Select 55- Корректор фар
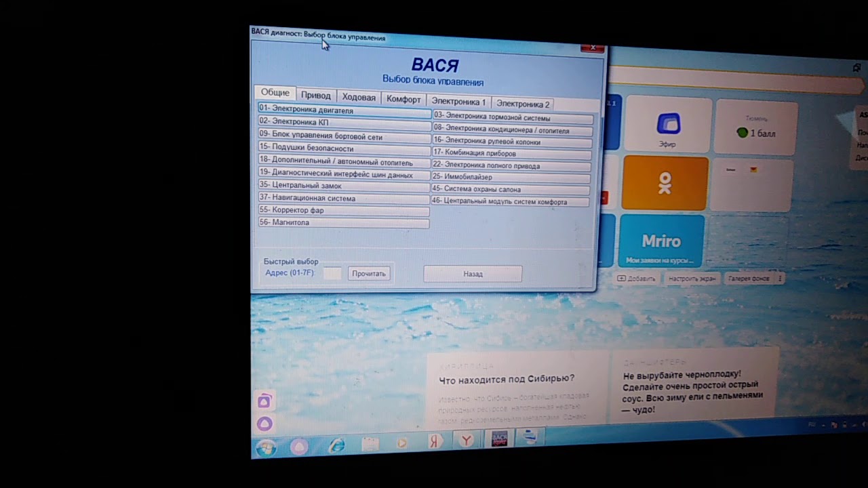This screenshot has width=868, height=488. 344,211
